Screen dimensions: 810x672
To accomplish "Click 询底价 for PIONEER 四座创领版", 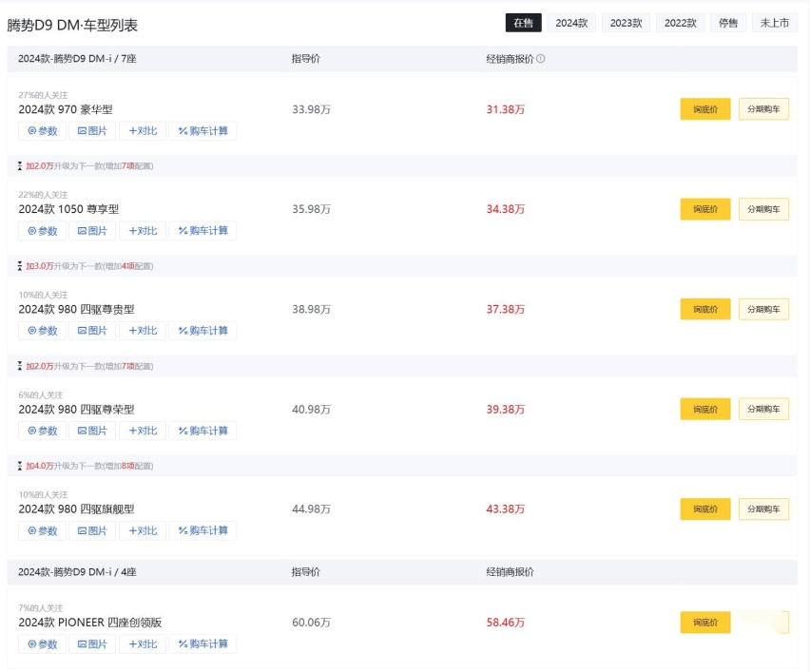I will pyautogui.click(x=705, y=623).
